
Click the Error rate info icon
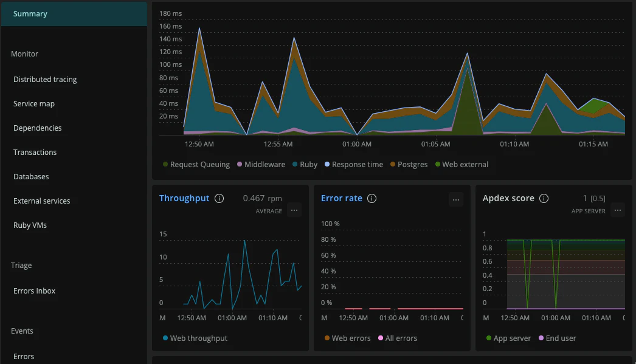pyautogui.click(x=372, y=198)
